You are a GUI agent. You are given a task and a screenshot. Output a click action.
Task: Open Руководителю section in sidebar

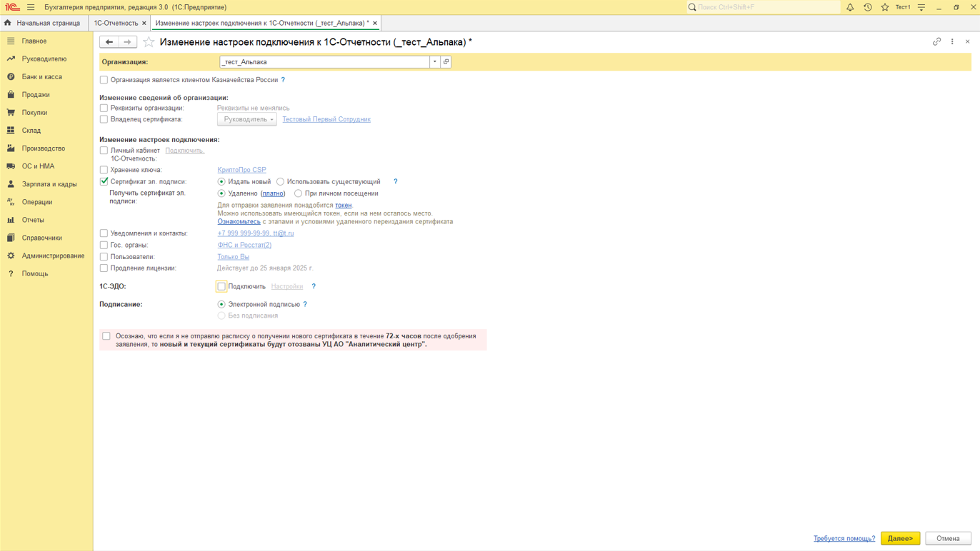(x=46, y=59)
